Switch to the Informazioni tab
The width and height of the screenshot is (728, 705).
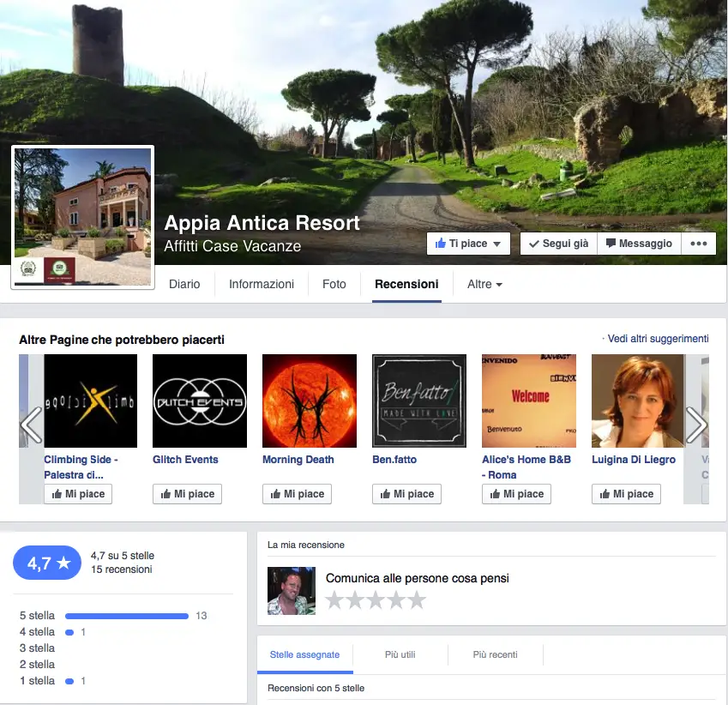click(262, 284)
